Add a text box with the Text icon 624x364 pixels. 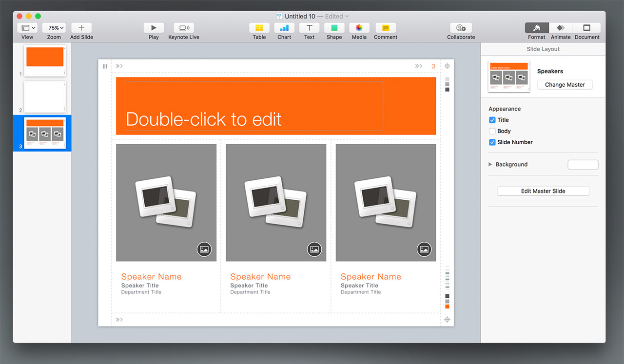tap(309, 28)
